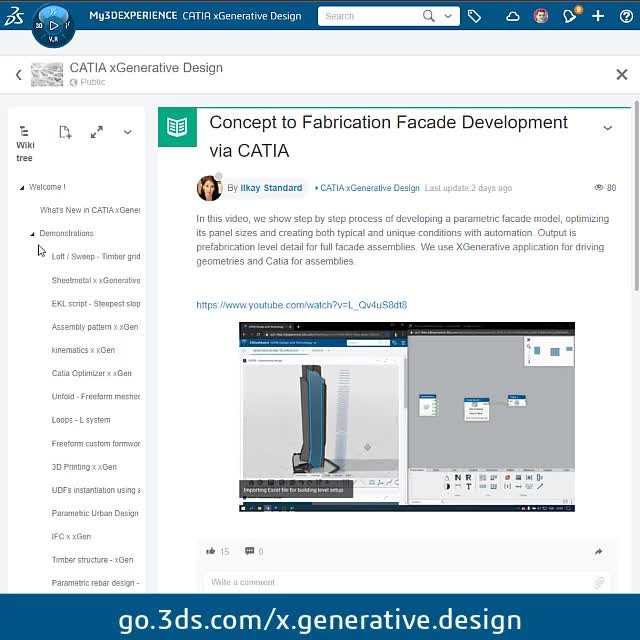640x640 pixels.
Task: Open notifications with badge 9
Action: pos(570,15)
